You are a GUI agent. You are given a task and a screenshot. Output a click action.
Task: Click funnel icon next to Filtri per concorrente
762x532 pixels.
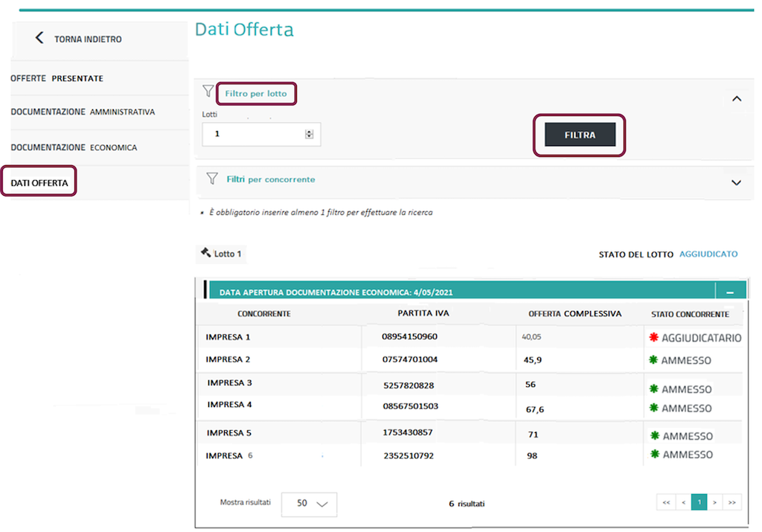[x=212, y=179]
